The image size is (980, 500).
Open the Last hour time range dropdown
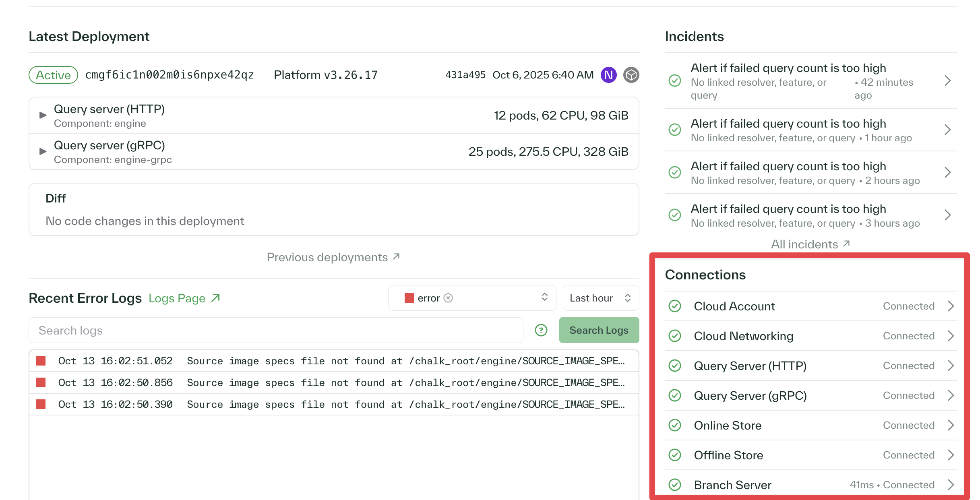click(x=600, y=298)
